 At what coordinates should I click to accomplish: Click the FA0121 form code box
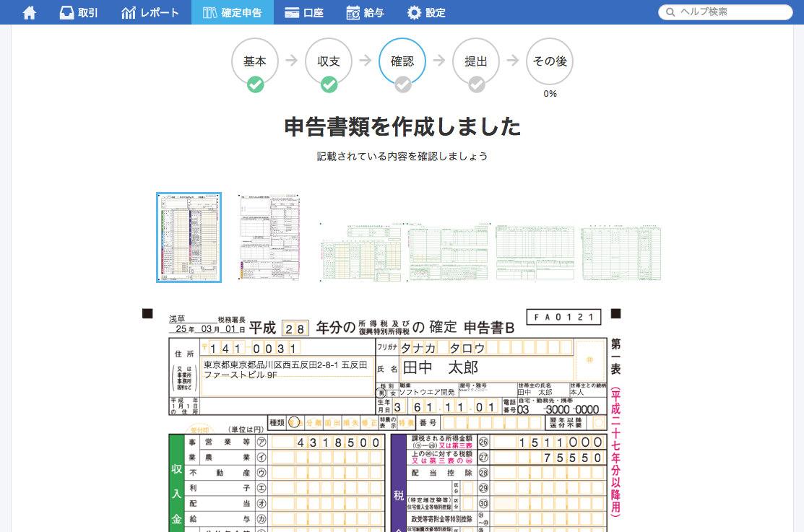pyautogui.click(x=563, y=318)
